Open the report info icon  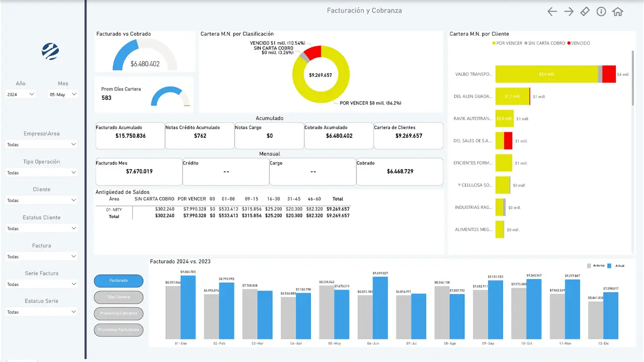[601, 11]
